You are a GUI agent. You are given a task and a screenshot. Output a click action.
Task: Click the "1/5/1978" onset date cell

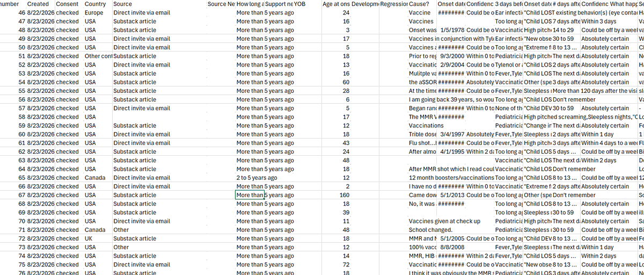[451, 30]
